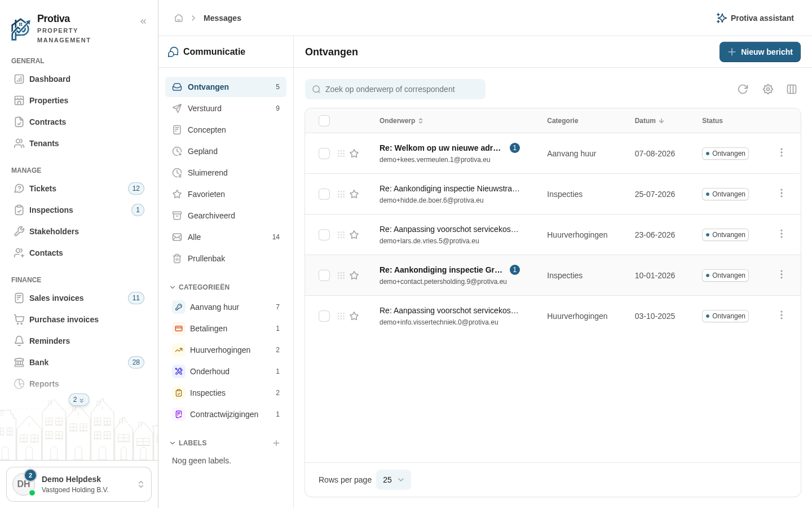Select checkbox of the 03-10-2025 message

[324, 316]
